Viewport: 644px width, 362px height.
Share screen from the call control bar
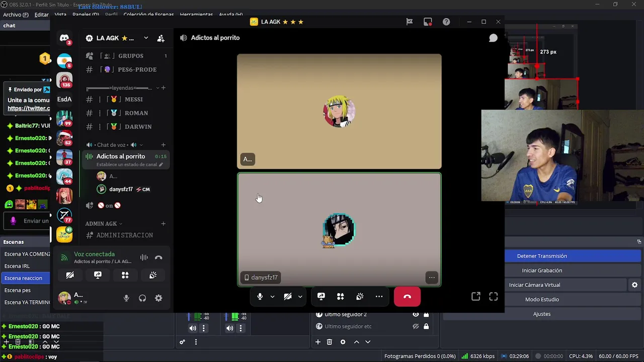click(321, 297)
